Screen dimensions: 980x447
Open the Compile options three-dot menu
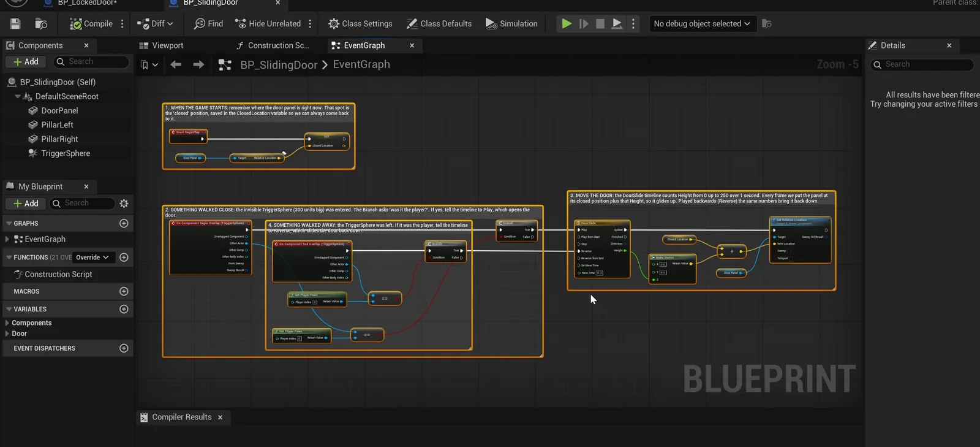[x=123, y=24]
